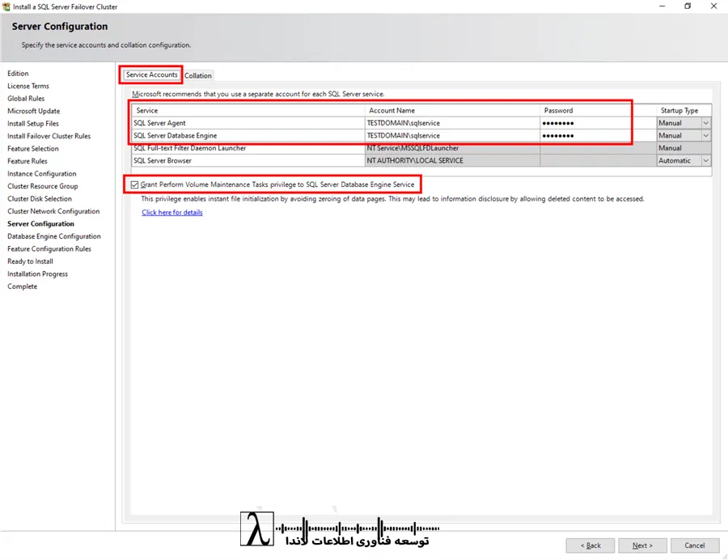This screenshot has height=560, width=728.
Task: Select Cluster Network Configuration step
Action: pyautogui.click(x=54, y=211)
